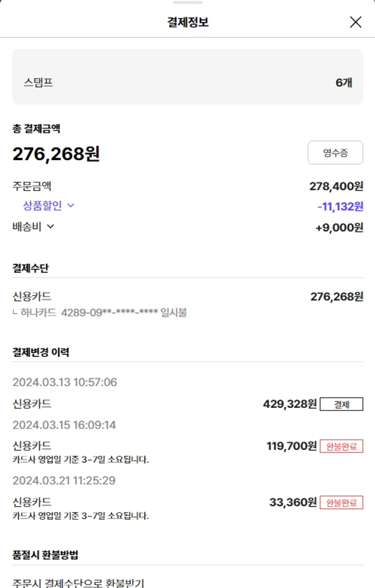Click the -11,132원 discount amount
The image size is (375, 588).
pyautogui.click(x=340, y=206)
